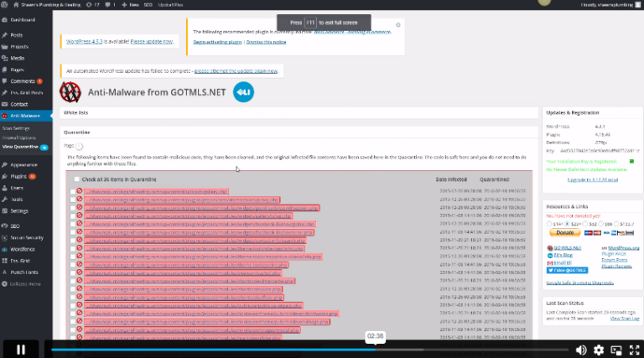The image size is (644, 358).
Task: Pause the video playback
Action: click(x=21, y=350)
